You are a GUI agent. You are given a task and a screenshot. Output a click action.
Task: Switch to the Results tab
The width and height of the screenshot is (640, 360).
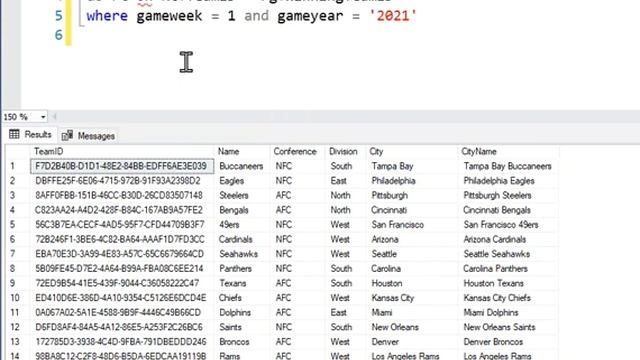(31, 135)
